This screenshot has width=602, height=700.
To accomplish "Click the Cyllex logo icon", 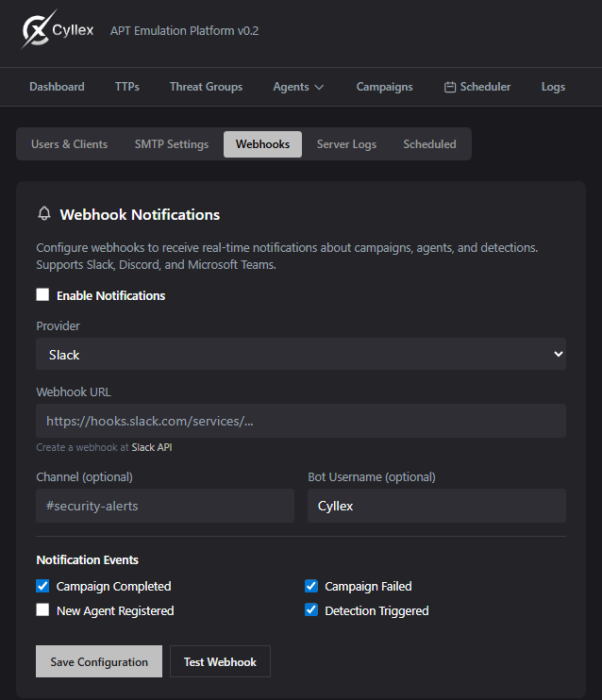I will [x=39, y=29].
